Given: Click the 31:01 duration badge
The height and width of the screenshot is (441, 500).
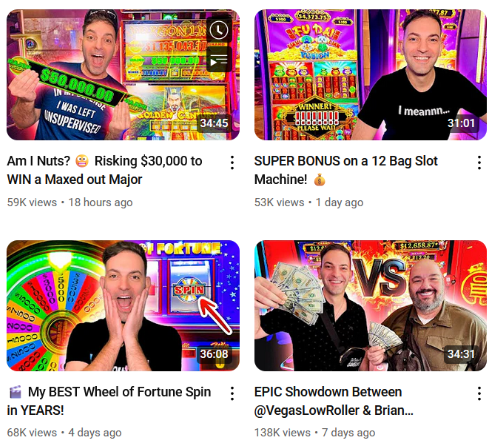Looking at the screenshot, I should click(461, 123).
